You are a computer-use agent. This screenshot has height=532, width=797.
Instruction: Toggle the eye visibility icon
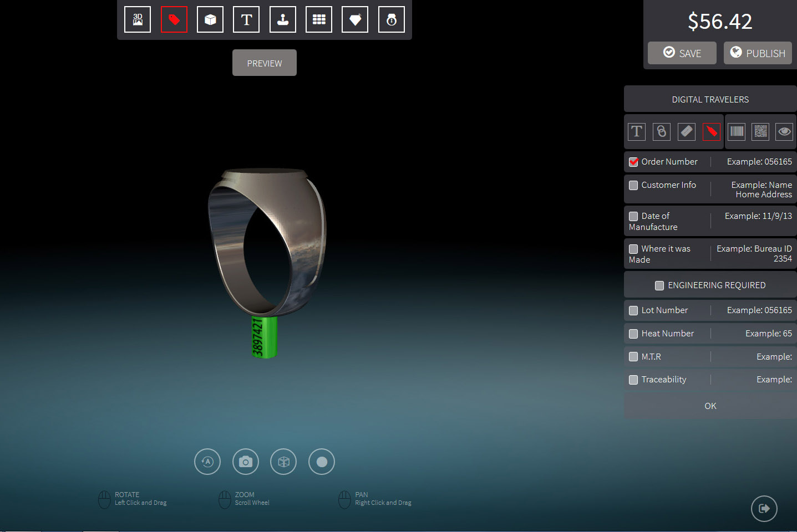pos(784,131)
